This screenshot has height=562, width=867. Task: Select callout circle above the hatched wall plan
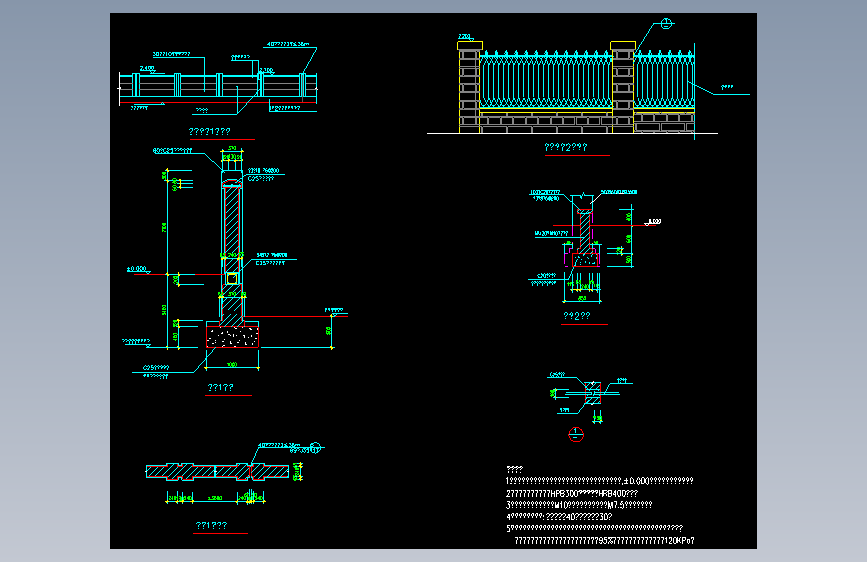click(x=315, y=447)
